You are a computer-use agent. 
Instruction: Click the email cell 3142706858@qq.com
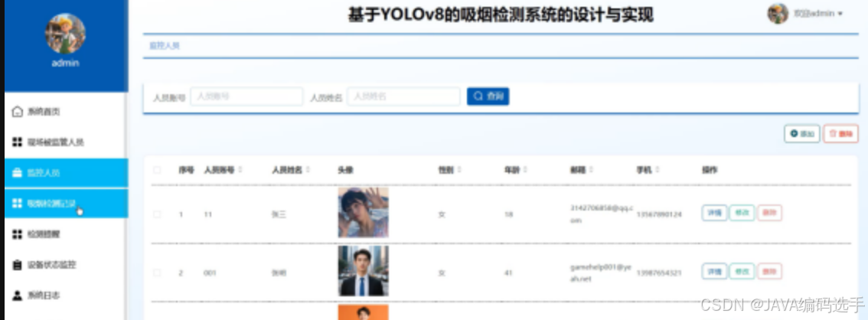coord(601,214)
